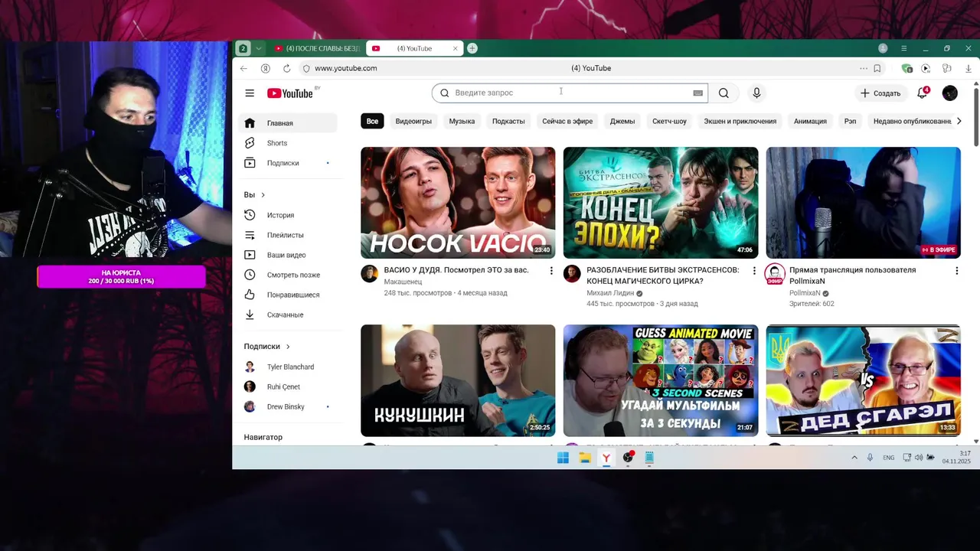
Task: Open the tab group dropdown arrow
Action: click(x=259, y=48)
